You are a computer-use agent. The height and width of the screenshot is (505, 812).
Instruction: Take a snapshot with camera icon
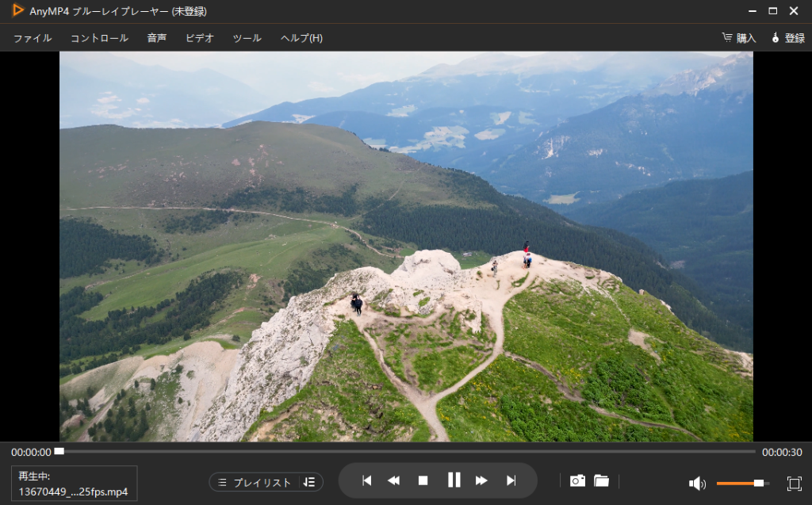(x=577, y=481)
